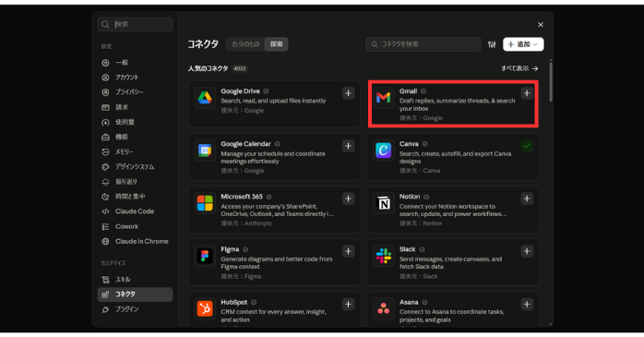Focus the sidebar 検索 field
Image resolution: width=644 pixels, height=337 pixels.
pyautogui.click(x=135, y=25)
